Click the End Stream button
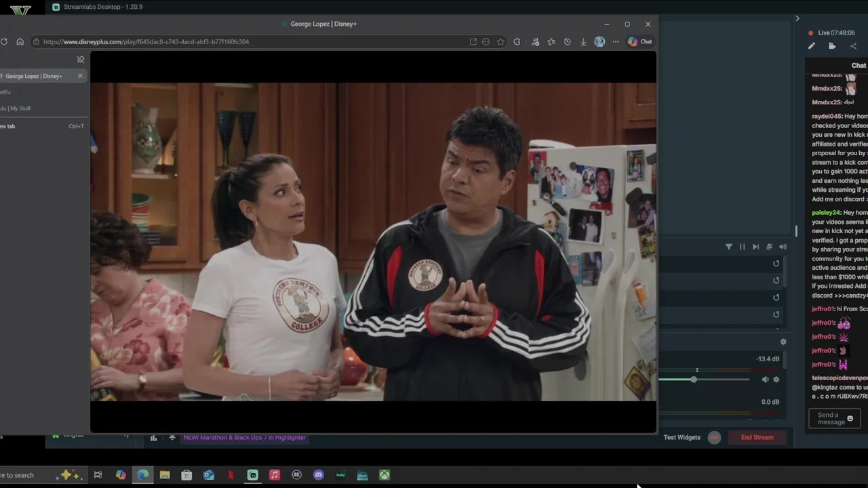The image size is (868, 488). point(757,437)
